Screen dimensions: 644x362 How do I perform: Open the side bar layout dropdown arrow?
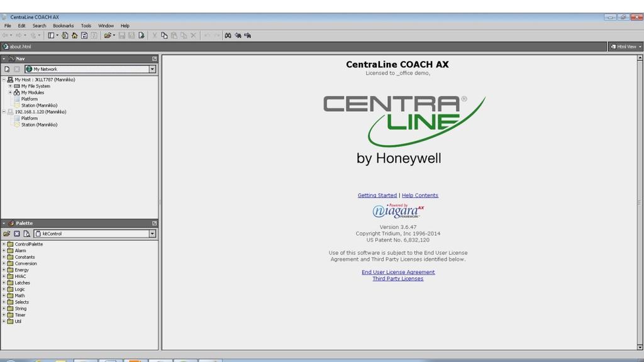[57, 36]
